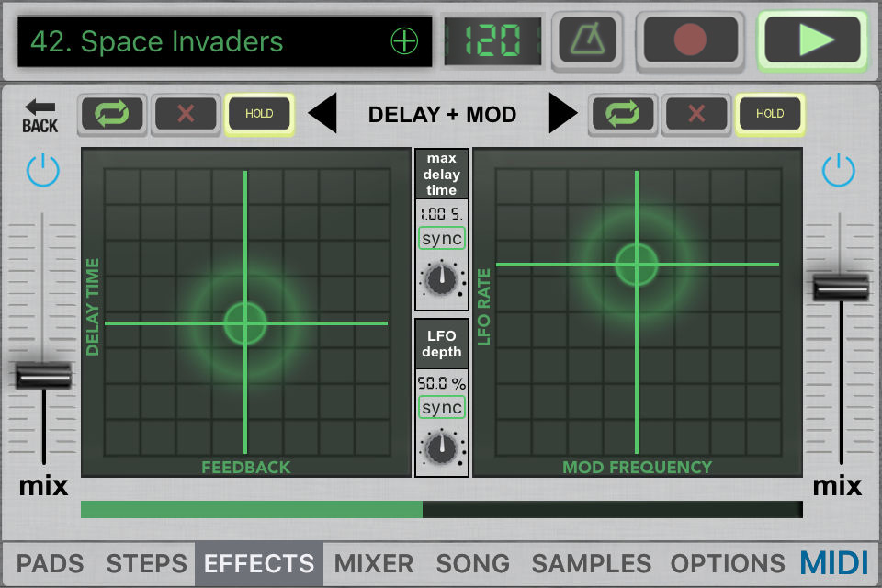
Task: Open the metronome button
Action: pyautogui.click(x=587, y=40)
